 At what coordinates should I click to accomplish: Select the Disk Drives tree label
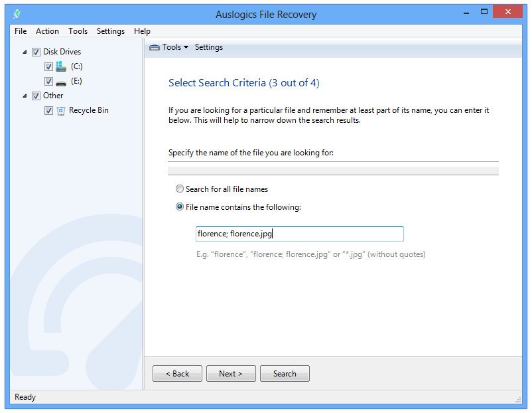pos(62,52)
